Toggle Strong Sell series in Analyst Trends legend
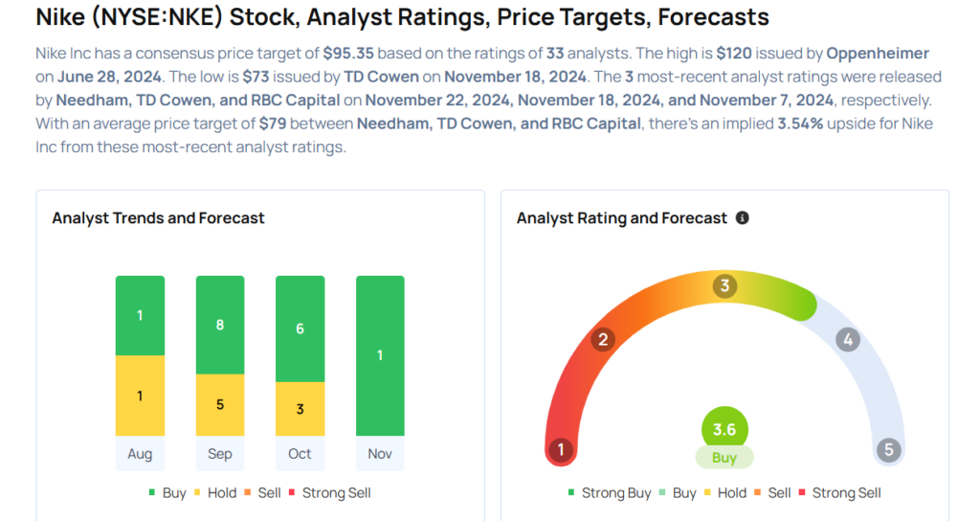Viewport: 980px width, 521px height. click(x=329, y=493)
